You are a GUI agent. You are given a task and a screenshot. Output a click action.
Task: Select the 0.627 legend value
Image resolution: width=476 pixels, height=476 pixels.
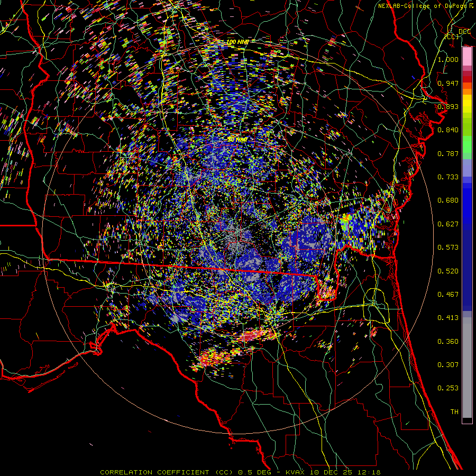coord(448,224)
